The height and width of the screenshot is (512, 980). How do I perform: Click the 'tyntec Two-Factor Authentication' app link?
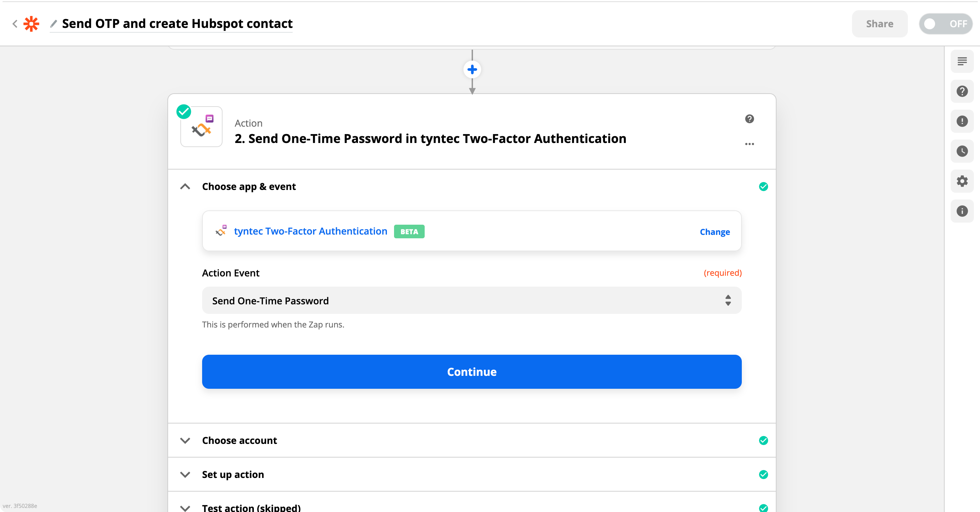click(310, 231)
